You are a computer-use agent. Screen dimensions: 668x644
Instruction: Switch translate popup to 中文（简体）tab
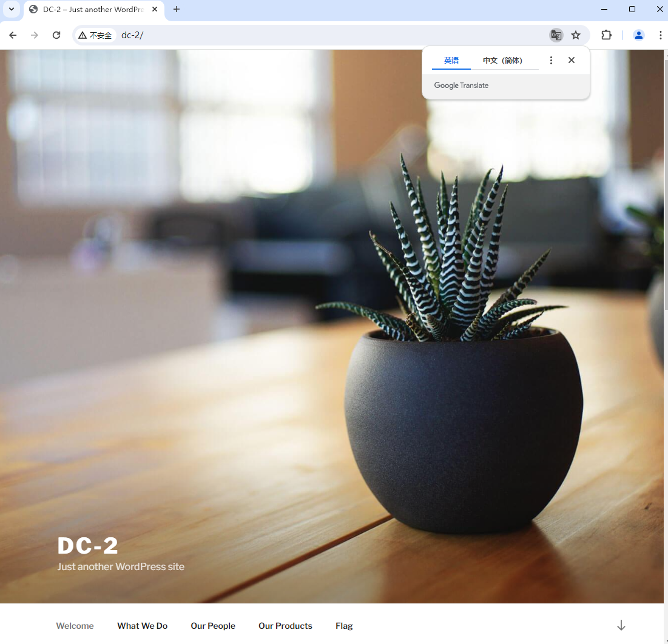click(502, 61)
